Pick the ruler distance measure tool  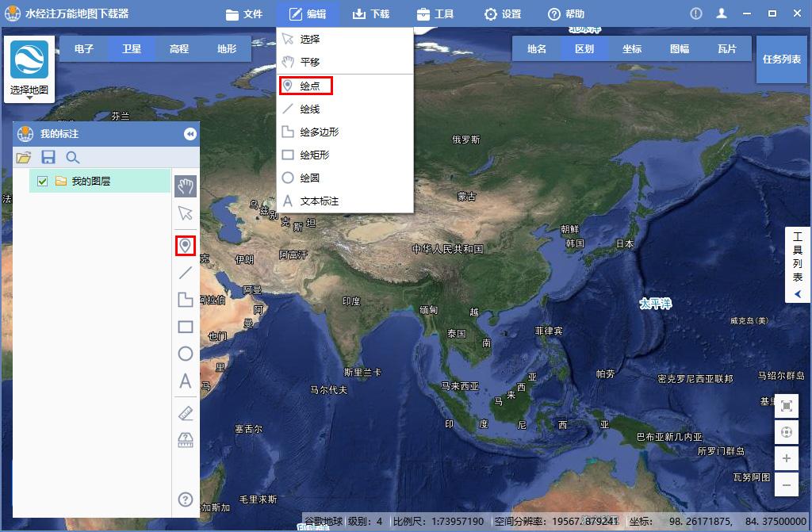click(x=186, y=413)
